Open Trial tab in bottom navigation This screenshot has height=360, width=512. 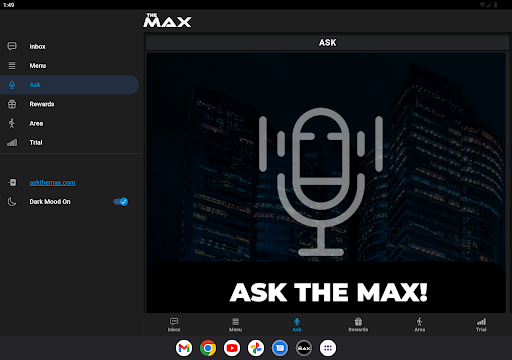tap(481, 325)
